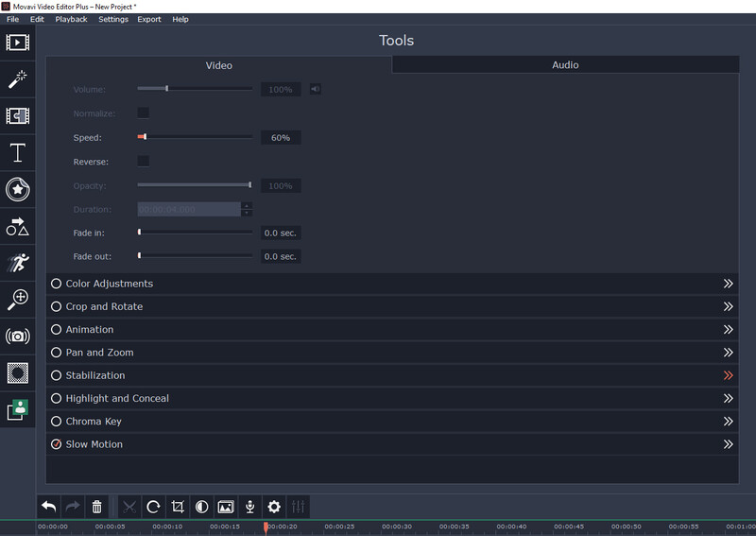This screenshot has height=536, width=756.
Task: Start voice recording with microphone icon
Action: pyautogui.click(x=249, y=507)
